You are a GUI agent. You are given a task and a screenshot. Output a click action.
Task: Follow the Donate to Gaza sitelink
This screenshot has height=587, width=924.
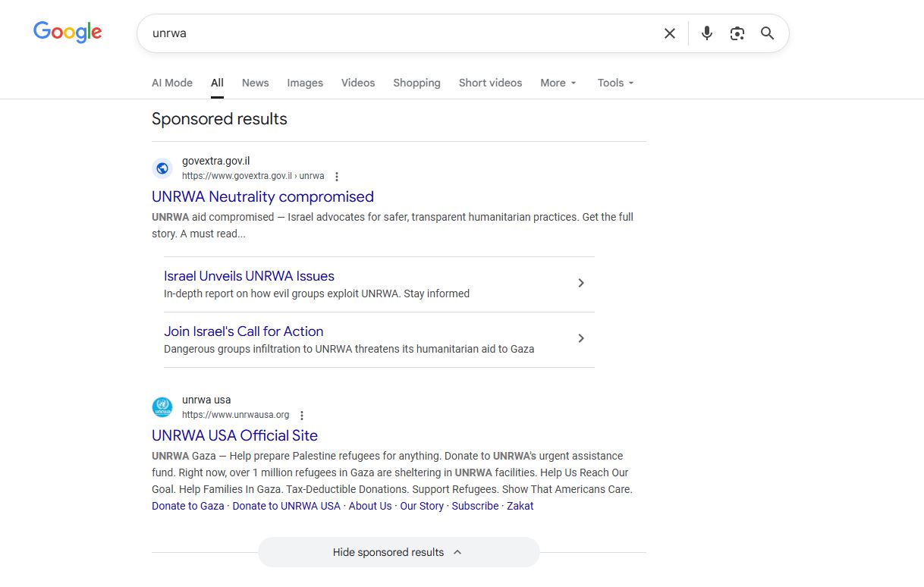(x=187, y=506)
